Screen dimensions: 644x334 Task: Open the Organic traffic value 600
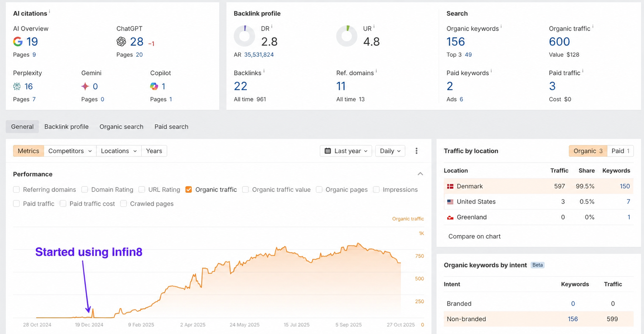(x=559, y=41)
